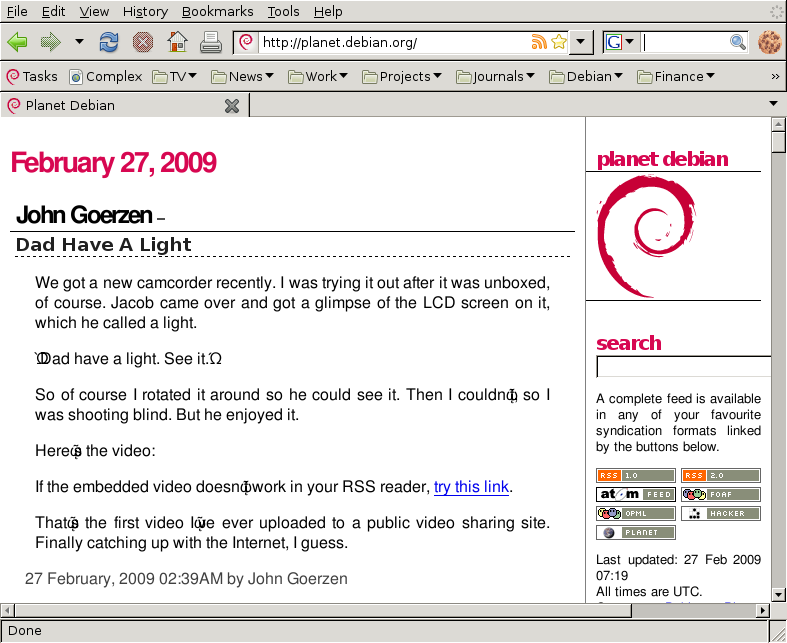
Task: Click the Debian swirl site icon in address bar
Action: (246, 42)
